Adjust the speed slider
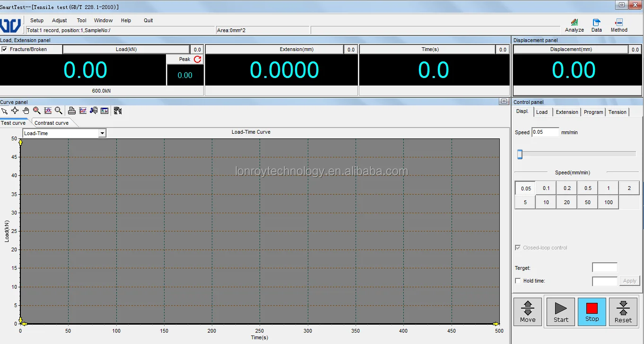Viewport: 644px width, 344px height. tap(519, 154)
